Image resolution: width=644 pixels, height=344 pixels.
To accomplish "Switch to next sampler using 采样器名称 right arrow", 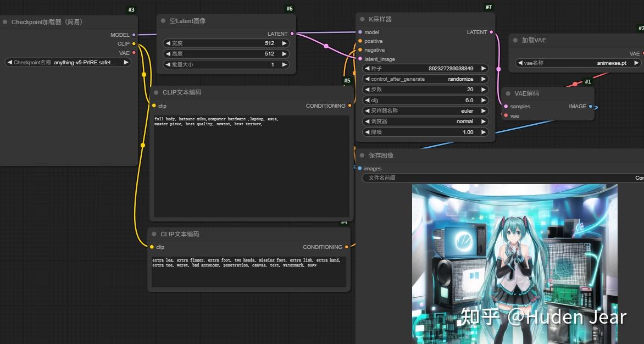I will [484, 111].
